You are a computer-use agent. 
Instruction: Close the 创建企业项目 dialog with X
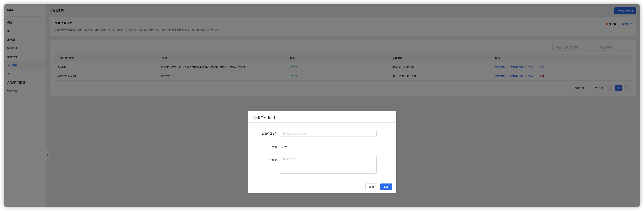(x=390, y=117)
